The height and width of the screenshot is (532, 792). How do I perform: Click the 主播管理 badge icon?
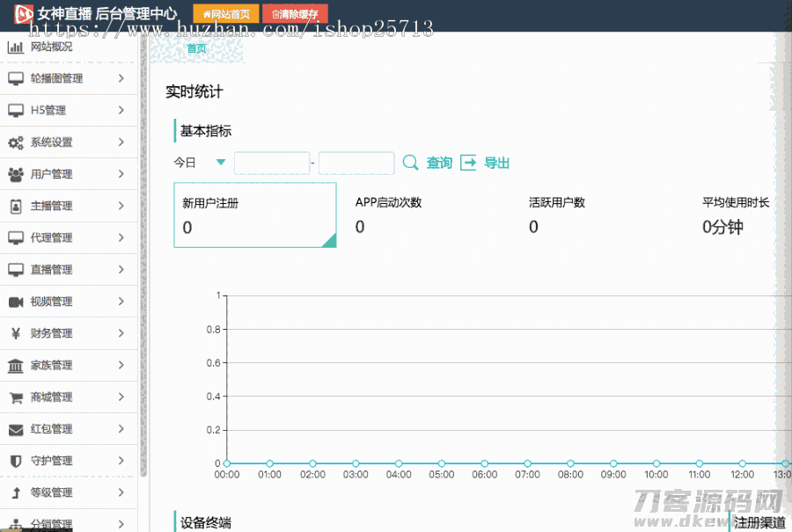pos(16,206)
